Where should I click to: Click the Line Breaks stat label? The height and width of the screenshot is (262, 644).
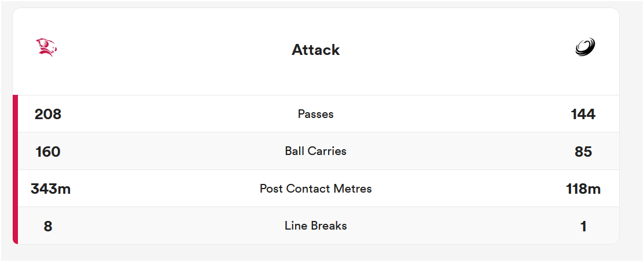(315, 226)
